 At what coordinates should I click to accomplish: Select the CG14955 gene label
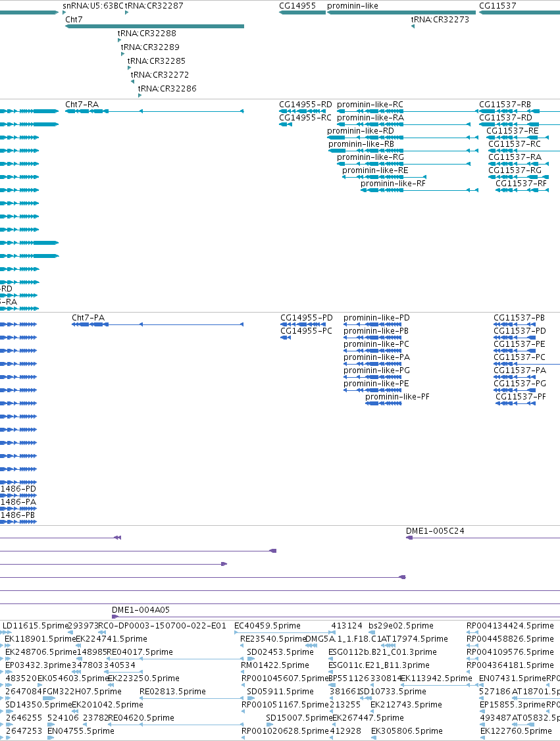[297, 6]
